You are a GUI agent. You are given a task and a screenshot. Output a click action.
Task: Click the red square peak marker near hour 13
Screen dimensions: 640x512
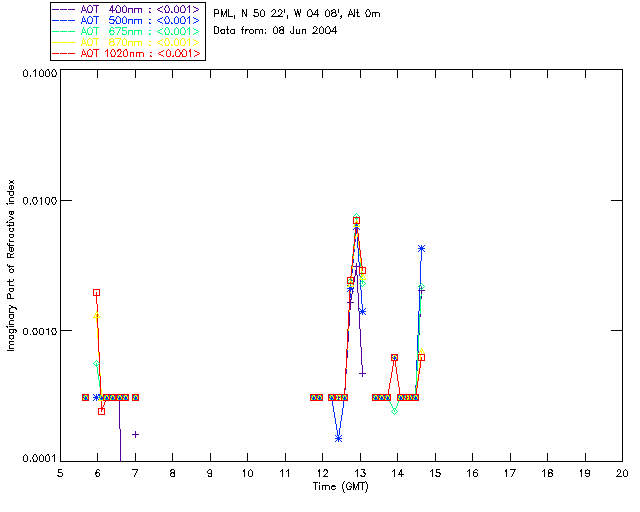356,220
